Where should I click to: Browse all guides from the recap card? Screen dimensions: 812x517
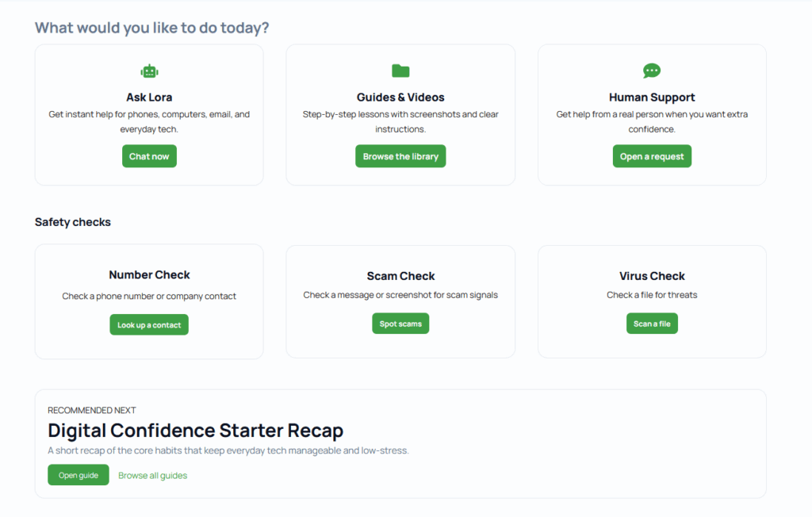152,474
